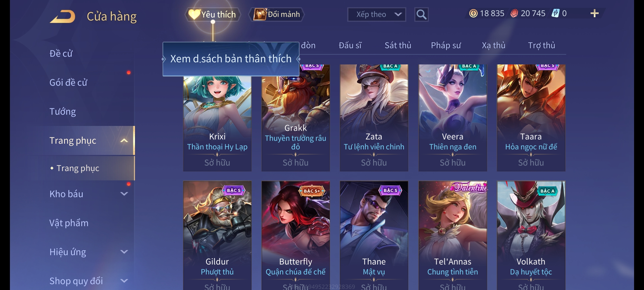Viewport: 644px width, 290px height.
Task: Collapse the Trang phục sidebar section
Action: pos(124,140)
